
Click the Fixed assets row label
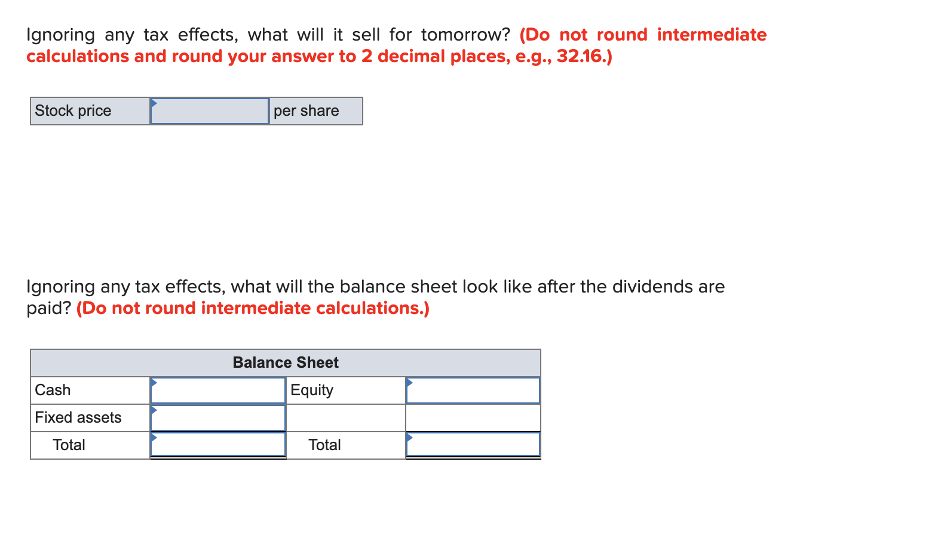[88, 417]
